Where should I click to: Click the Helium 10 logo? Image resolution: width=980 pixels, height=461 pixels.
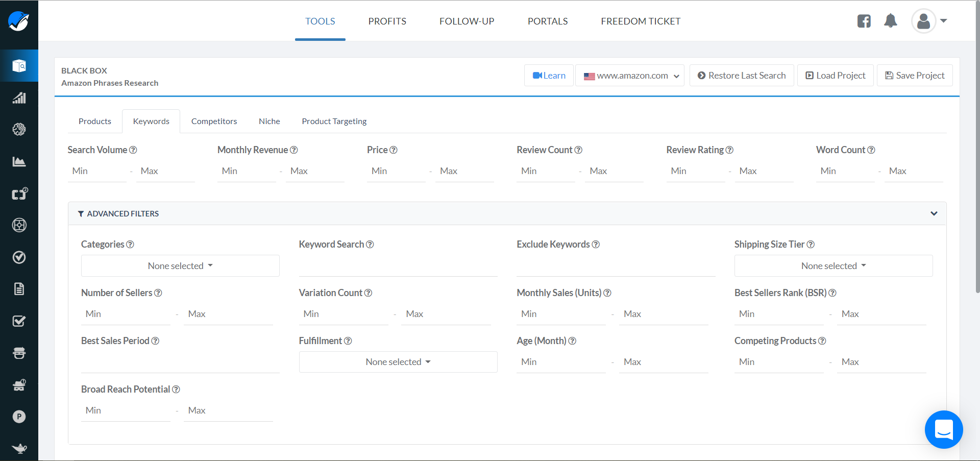coord(19,21)
